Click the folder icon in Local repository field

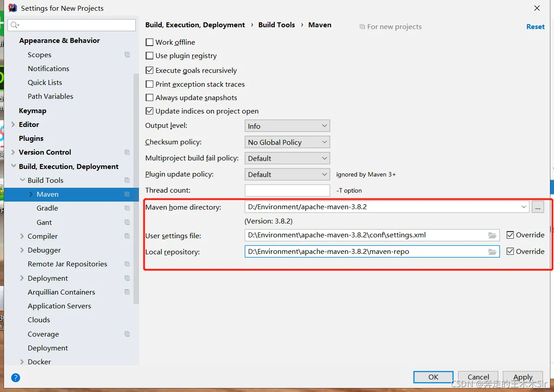492,252
